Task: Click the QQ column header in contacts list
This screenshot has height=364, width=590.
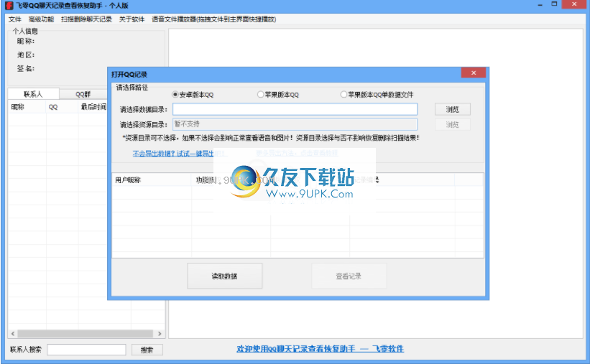Action: click(x=62, y=107)
